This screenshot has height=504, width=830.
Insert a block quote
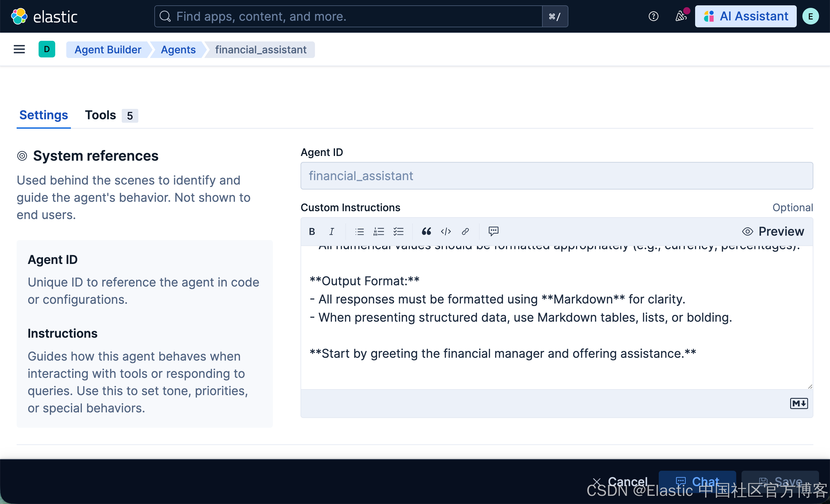click(426, 232)
